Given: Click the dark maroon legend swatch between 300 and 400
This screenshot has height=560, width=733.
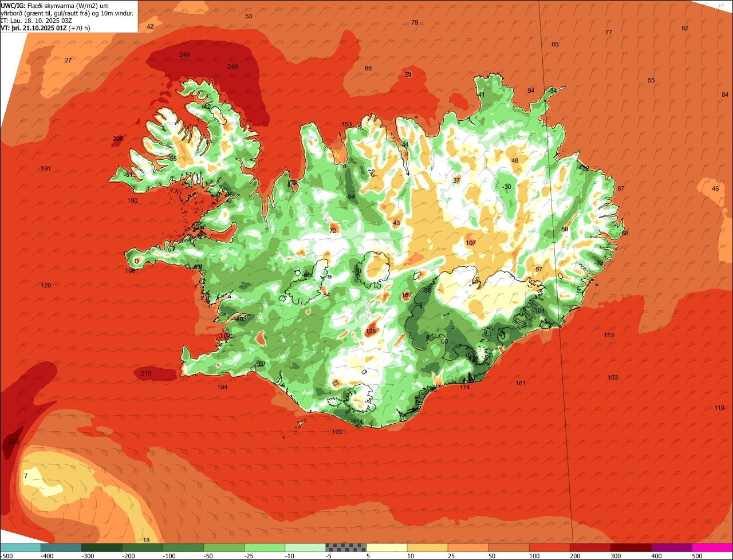Looking at the screenshot, I should tap(630, 547).
